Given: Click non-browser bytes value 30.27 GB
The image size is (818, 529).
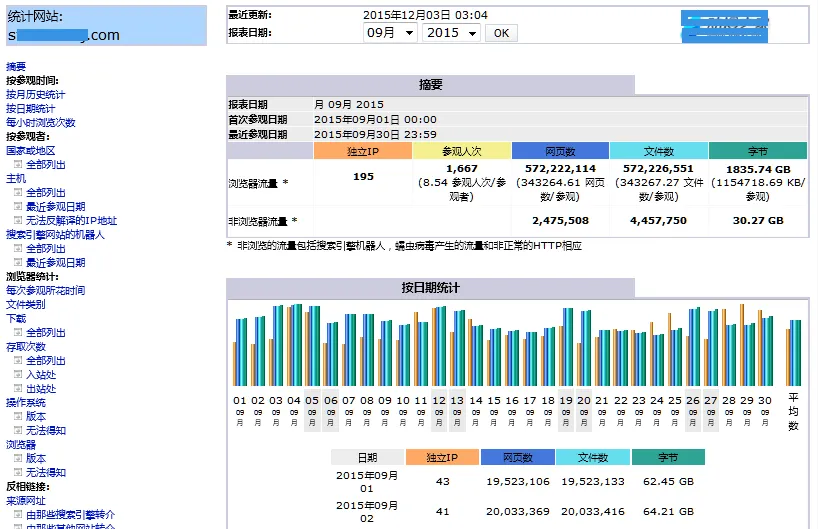Looking at the screenshot, I should (758, 221).
